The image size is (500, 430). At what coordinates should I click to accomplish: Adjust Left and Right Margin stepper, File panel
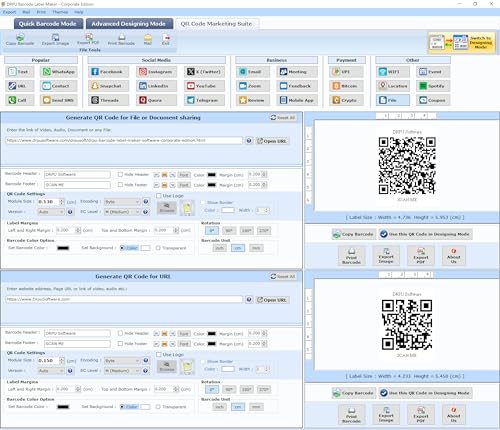[x=78, y=230]
